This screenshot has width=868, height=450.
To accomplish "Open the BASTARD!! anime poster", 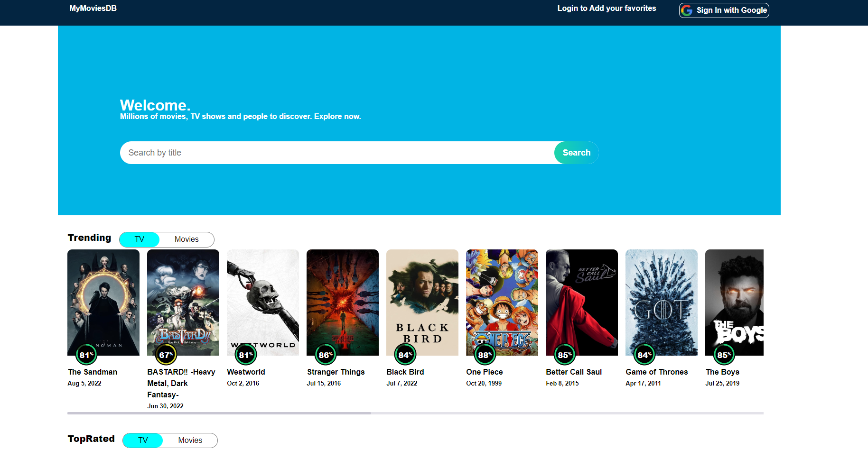I will 183,303.
